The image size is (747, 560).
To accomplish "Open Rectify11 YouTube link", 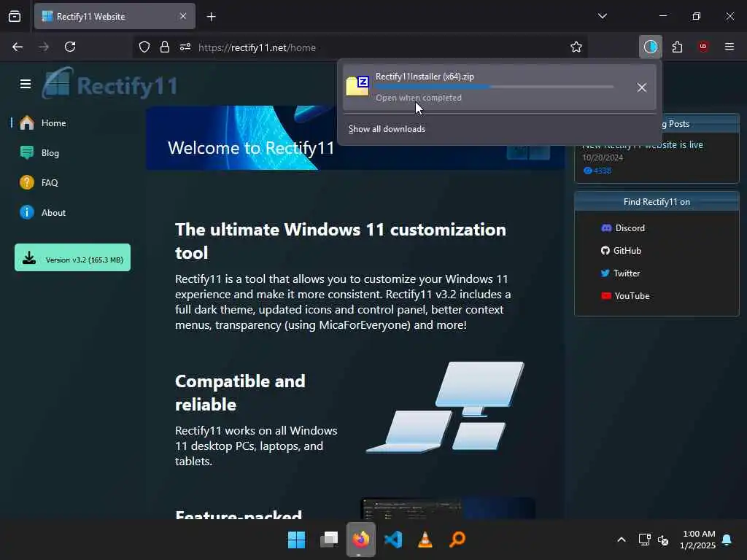I will [625, 296].
